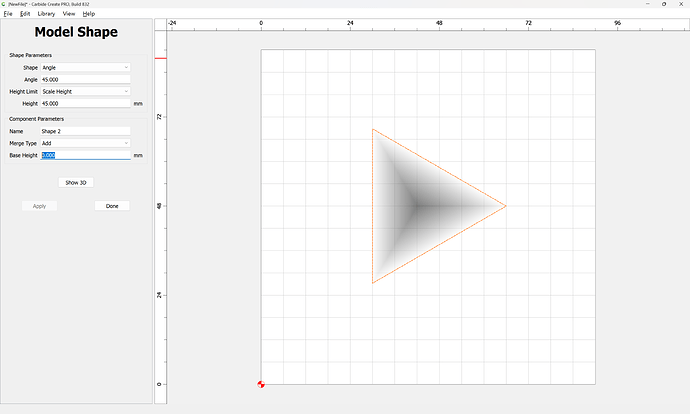This screenshot has width=690, height=414.
Task: Expand the Merge Type dropdown showing Add
Action: coord(85,143)
